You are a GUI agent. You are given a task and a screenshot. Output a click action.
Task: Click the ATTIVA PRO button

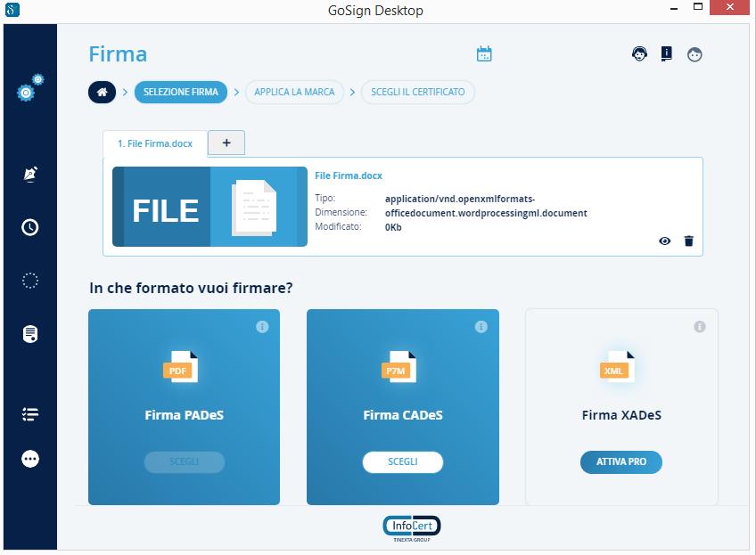(621, 462)
